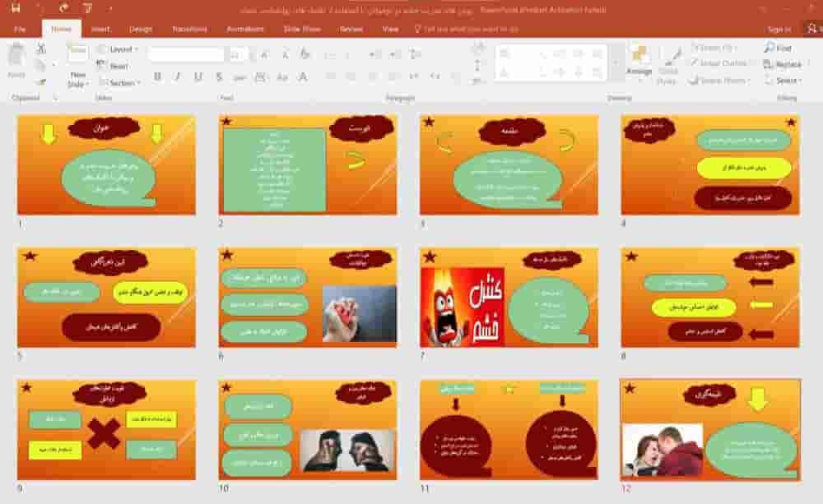
Task: Click the Increase Font Size icon
Action: (x=264, y=54)
